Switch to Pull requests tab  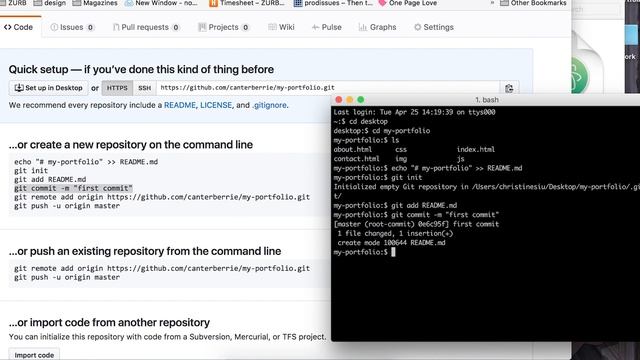pos(146,27)
